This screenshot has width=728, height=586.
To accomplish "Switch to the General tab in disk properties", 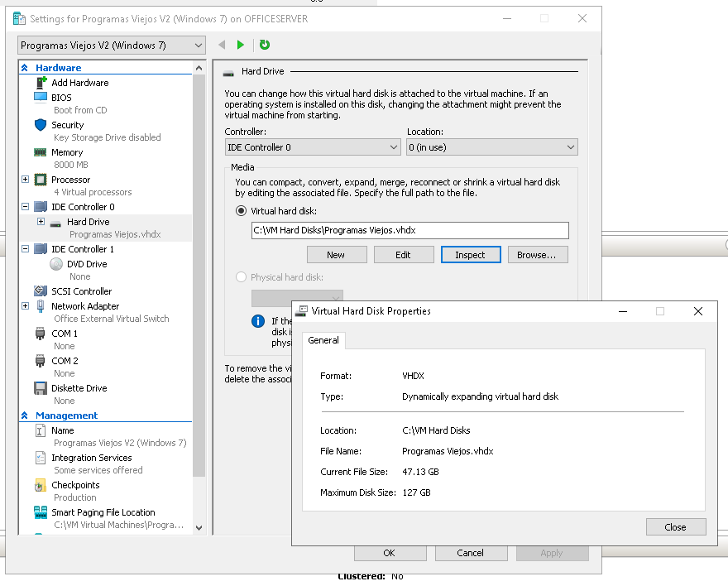I will point(323,340).
